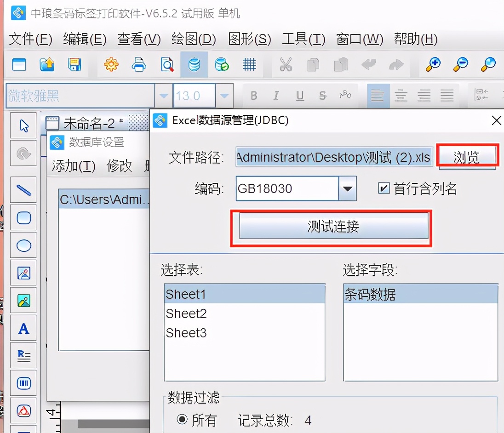The height and width of the screenshot is (433, 504).
Task: Click the Print icon in toolbar
Action: pyautogui.click(x=139, y=64)
